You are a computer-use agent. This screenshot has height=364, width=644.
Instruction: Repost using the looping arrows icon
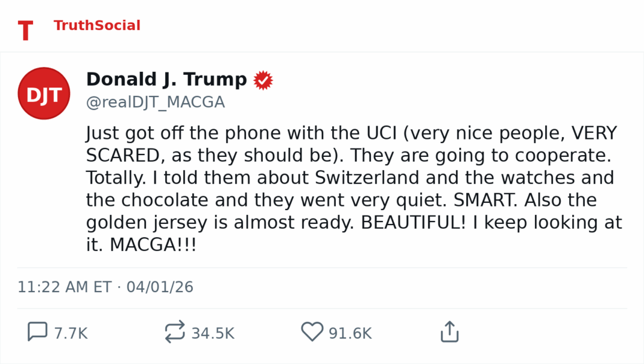[174, 332]
